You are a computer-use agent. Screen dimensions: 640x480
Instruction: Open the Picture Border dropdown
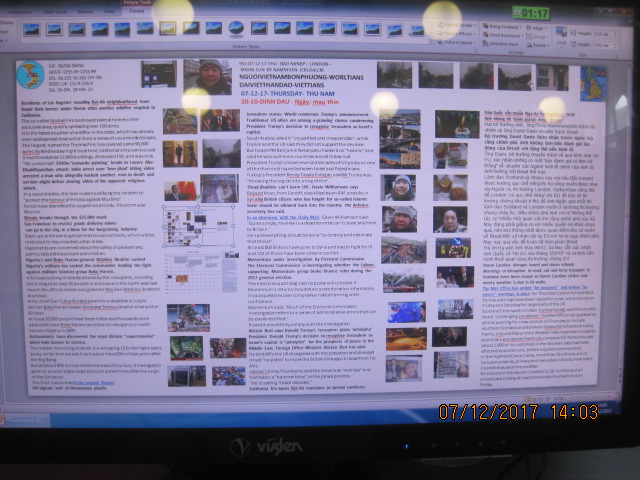[x=456, y=25]
